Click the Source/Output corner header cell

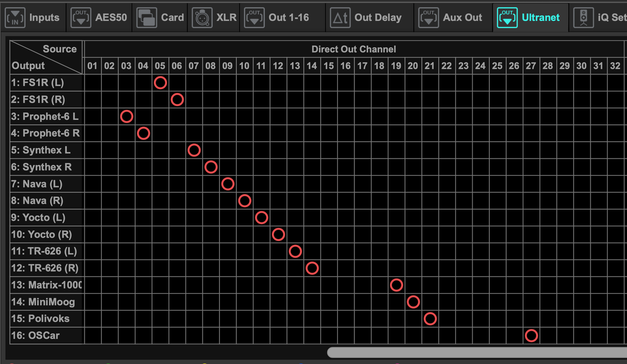[x=46, y=57]
